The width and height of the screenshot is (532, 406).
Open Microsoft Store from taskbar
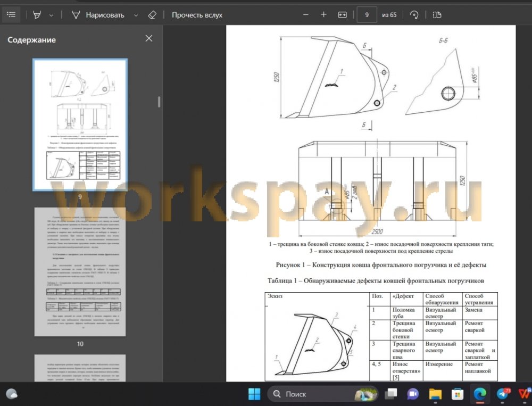tap(458, 394)
